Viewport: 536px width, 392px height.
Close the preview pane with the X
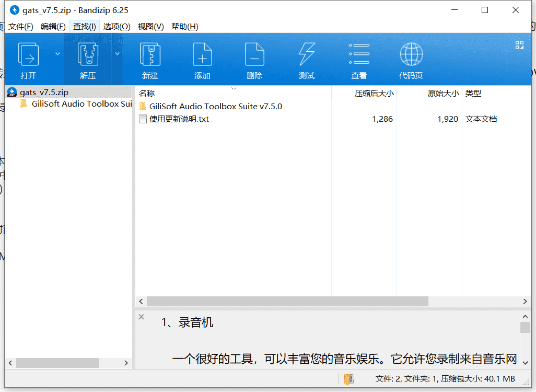(141, 317)
